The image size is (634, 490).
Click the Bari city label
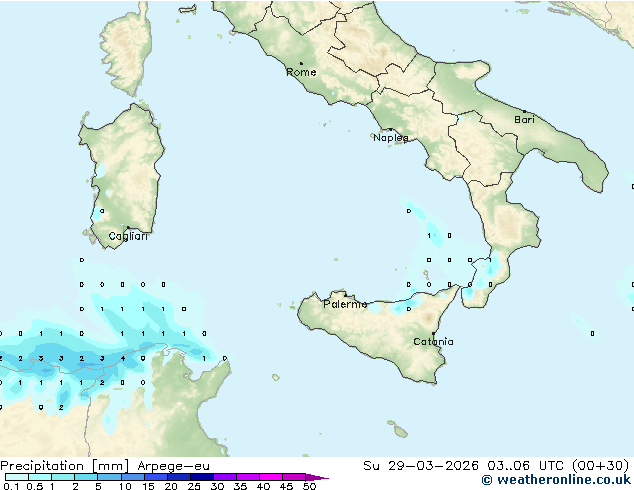524,119
